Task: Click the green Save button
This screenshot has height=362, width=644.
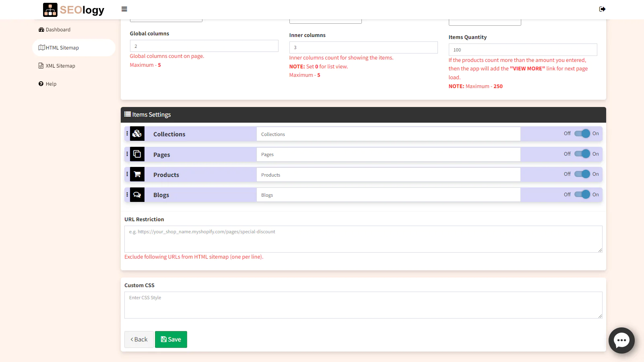Action: [x=171, y=339]
